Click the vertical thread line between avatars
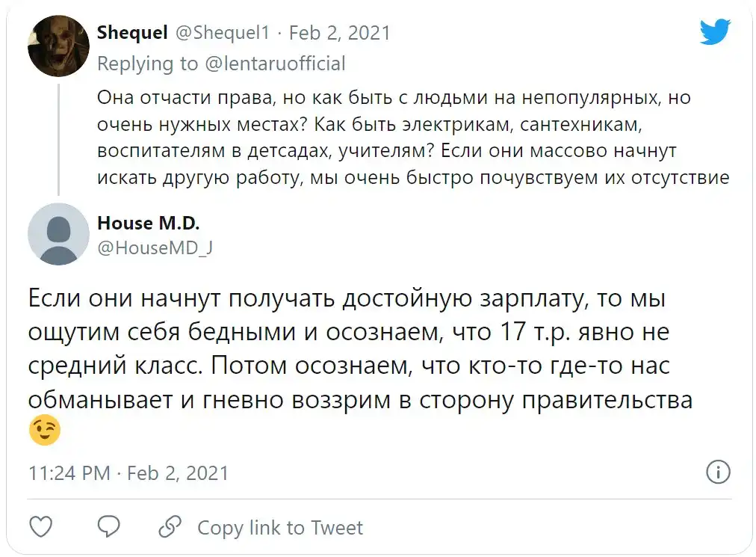The image size is (756, 557). 58,135
